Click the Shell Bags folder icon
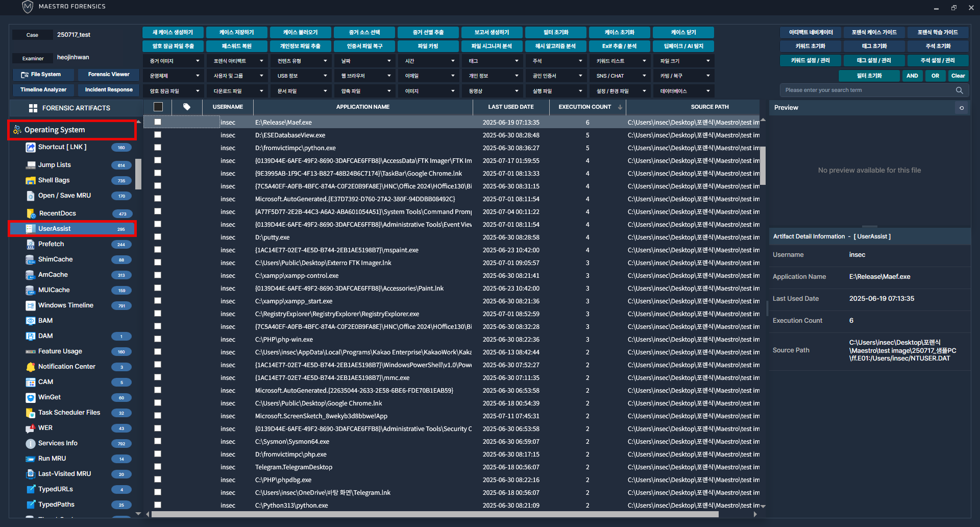The height and width of the screenshot is (527, 980). pos(31,180)
